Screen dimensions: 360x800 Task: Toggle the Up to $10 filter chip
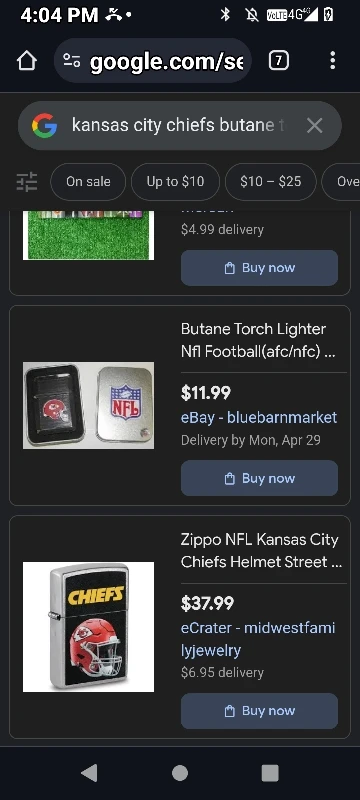175,182
